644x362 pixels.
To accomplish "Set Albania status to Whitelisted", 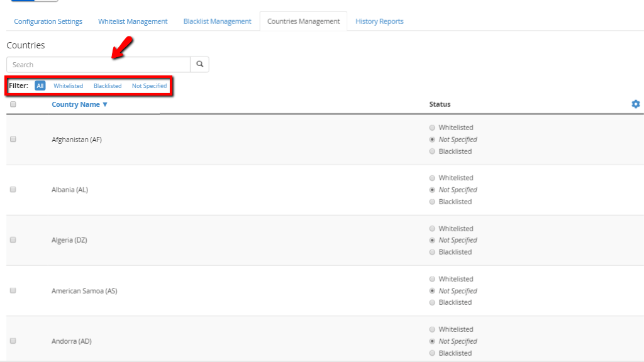I will tap(432, 178).
